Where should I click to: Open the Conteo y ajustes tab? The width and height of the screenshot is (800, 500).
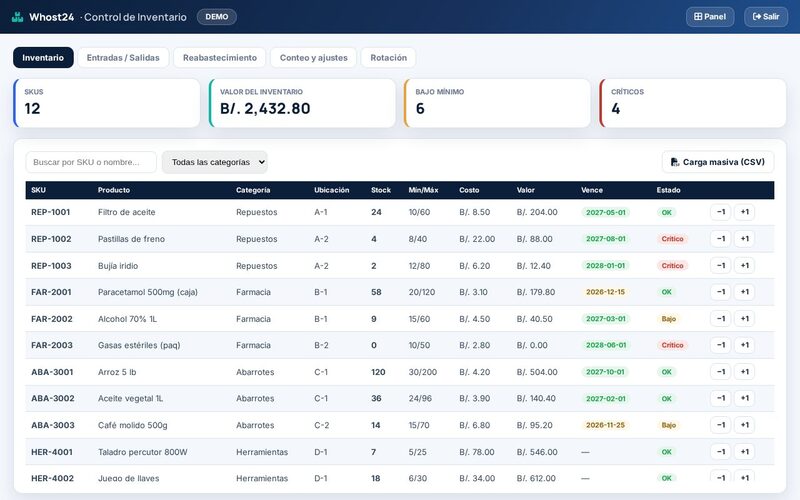(x=313, y=58)
